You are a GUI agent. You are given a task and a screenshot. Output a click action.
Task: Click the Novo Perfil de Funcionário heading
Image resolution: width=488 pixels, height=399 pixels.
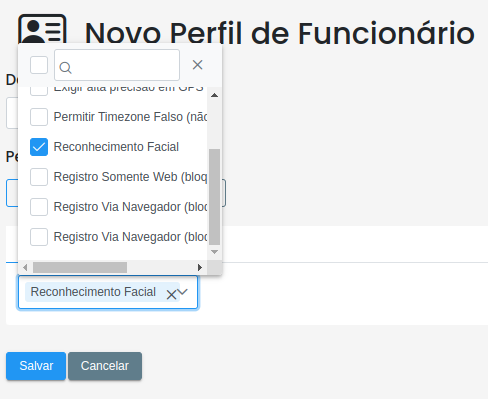280,33
